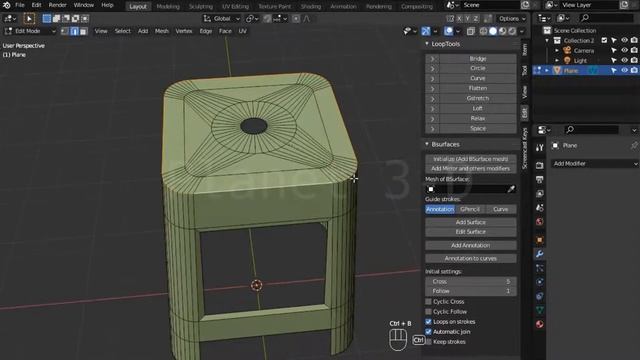This screenshot has width=640, height=360.
Task: Open Options dropdown
Action: pos(511,19)
